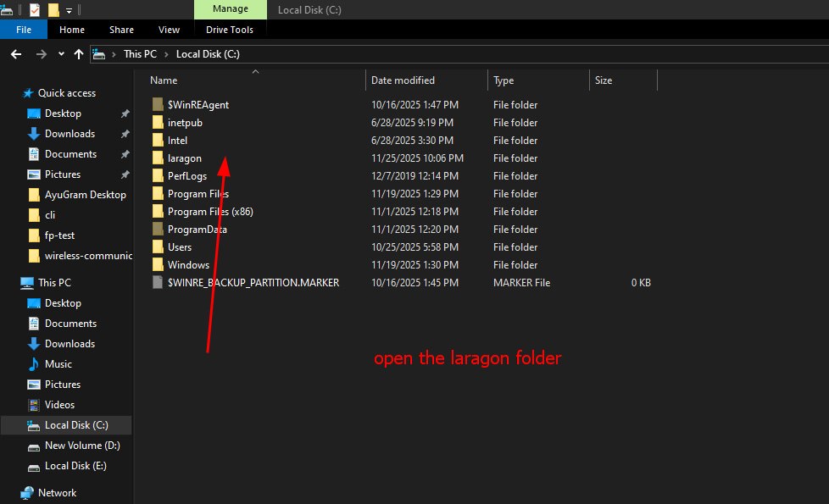Open the recent locations dropdown arrow
Image resolution: width=829 pixels, height=504 pixels.
61,54
